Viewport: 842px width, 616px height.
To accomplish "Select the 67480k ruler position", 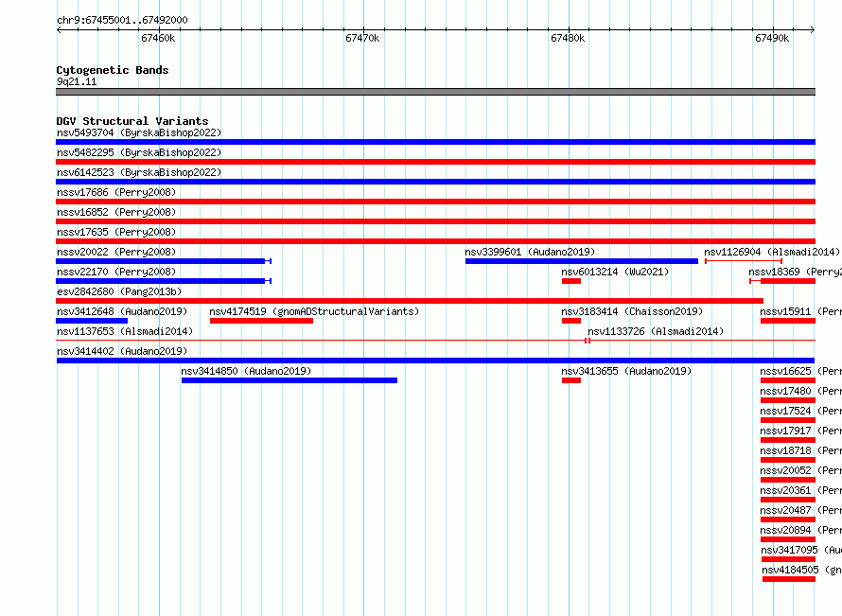I will pyautogui.click(x=568, y=38).
